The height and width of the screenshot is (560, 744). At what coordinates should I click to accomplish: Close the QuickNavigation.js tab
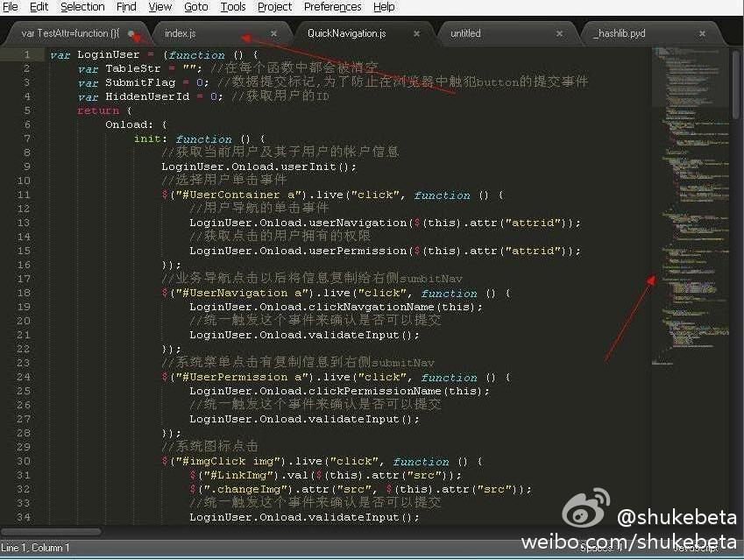417,34
